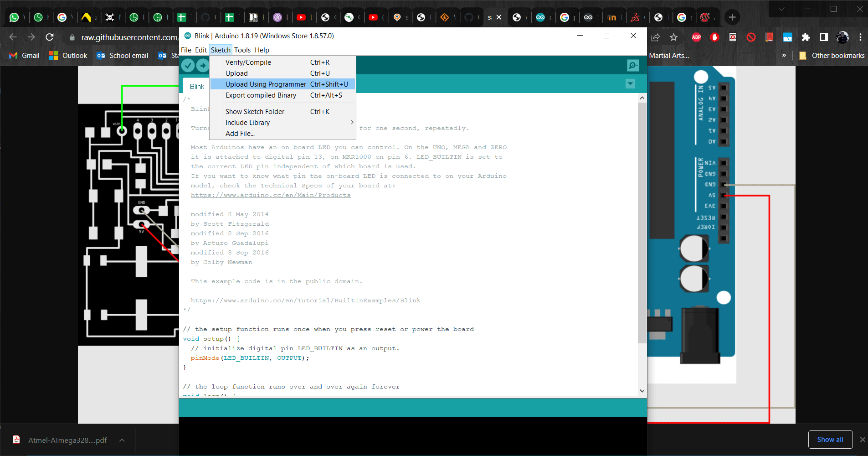The image size is (868, 456).
Task: Open the BuiltInExamples/Blink tutorial link
Action: pos(305,301)
